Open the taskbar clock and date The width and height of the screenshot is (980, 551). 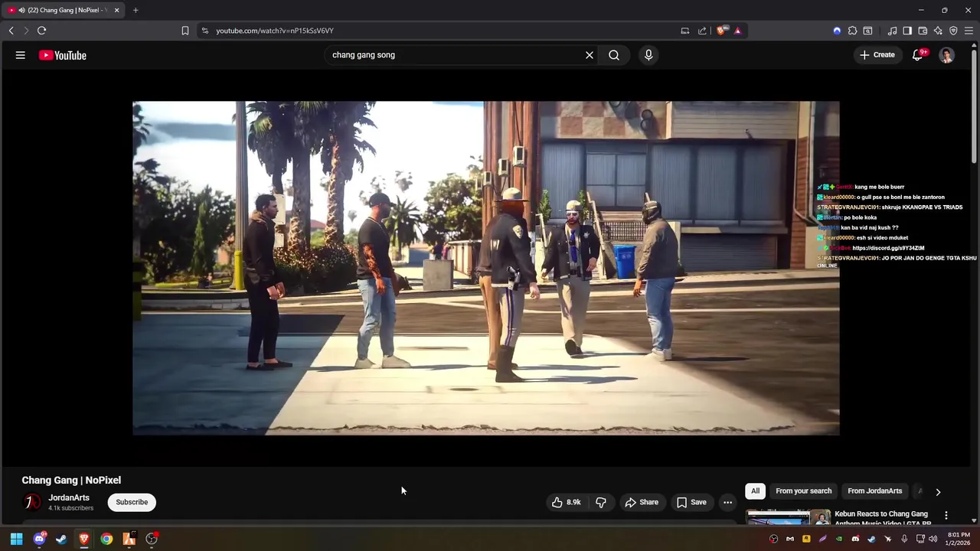pyautogui.click(x=958, y=539)
